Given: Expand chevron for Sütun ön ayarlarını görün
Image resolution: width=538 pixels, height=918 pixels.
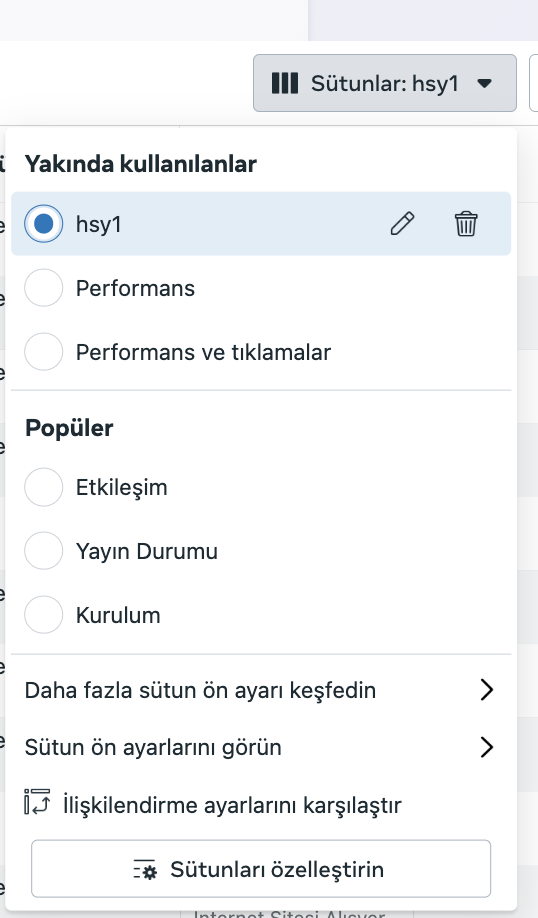Looking at the screenshot, I should pyautogui.click(x=486, y=748).
